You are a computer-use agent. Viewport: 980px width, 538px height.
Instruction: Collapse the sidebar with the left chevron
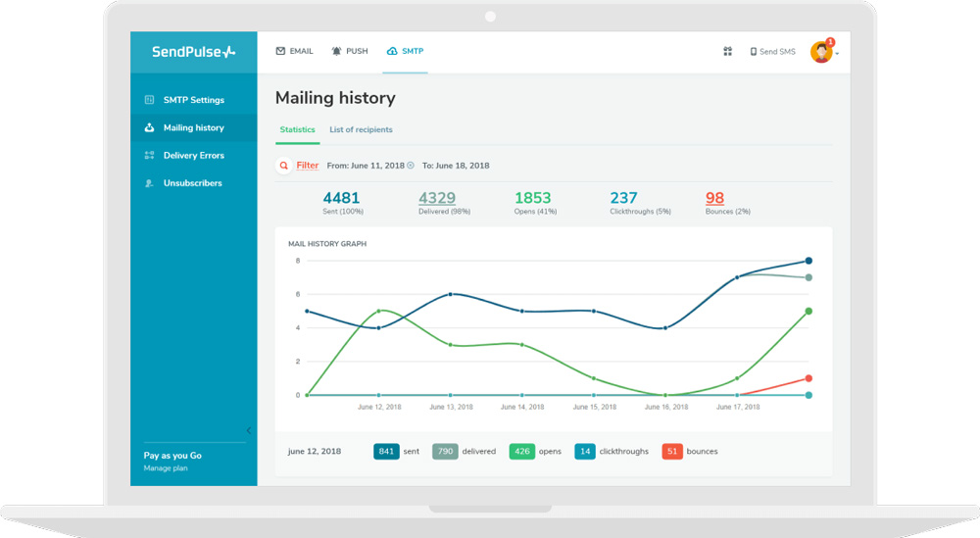click(248, 430)
